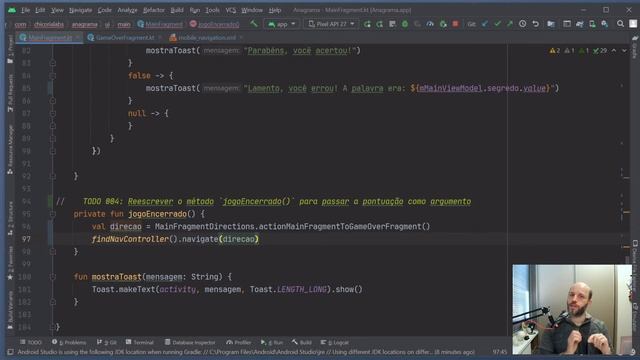Switch to the GameOverFragment.kt tab
640x360 pixels.
point(121,38)
